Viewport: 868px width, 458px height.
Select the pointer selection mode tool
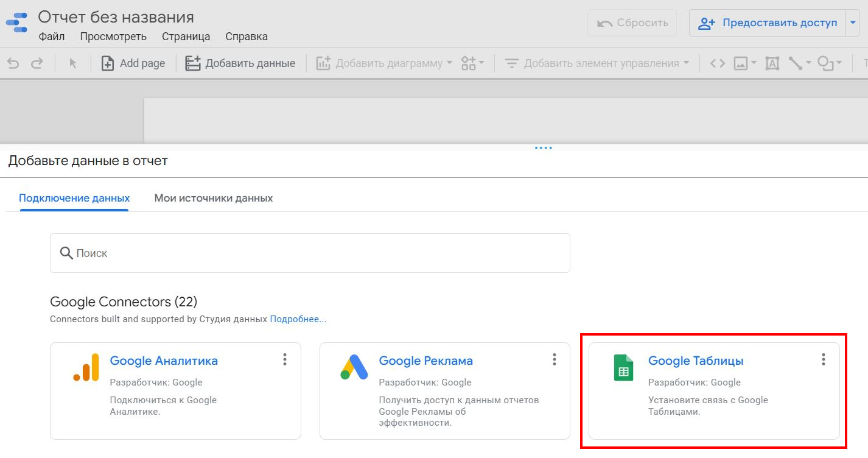(x=73, y=63)
